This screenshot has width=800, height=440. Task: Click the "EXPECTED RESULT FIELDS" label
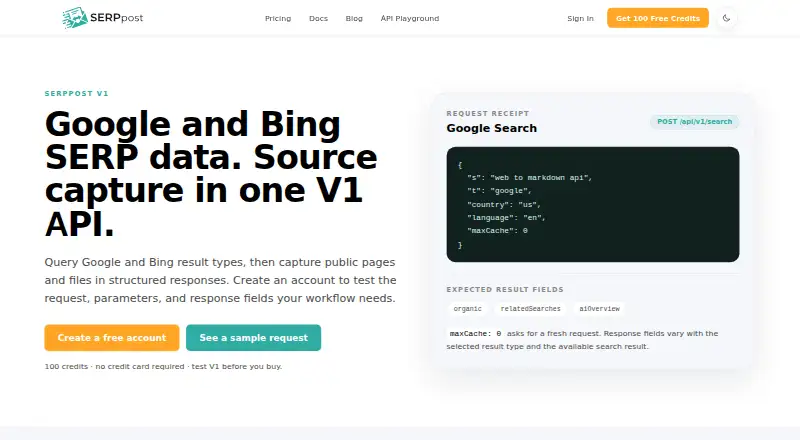[x=505, y=289]
